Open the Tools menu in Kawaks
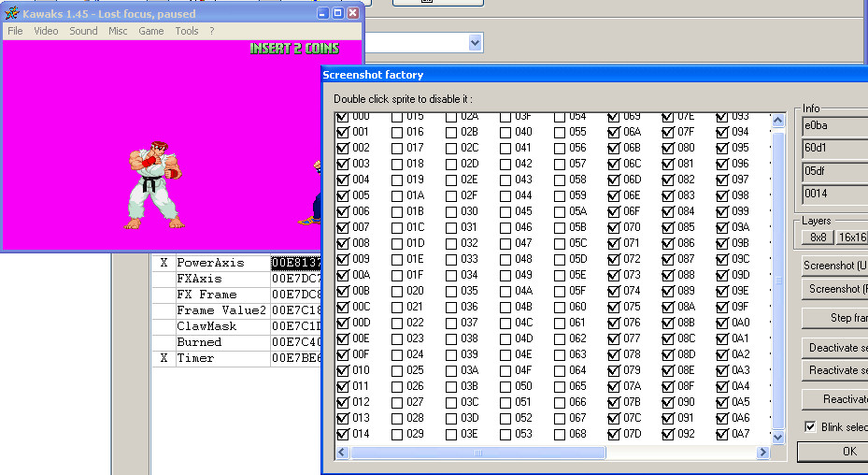 pos(187,31)
